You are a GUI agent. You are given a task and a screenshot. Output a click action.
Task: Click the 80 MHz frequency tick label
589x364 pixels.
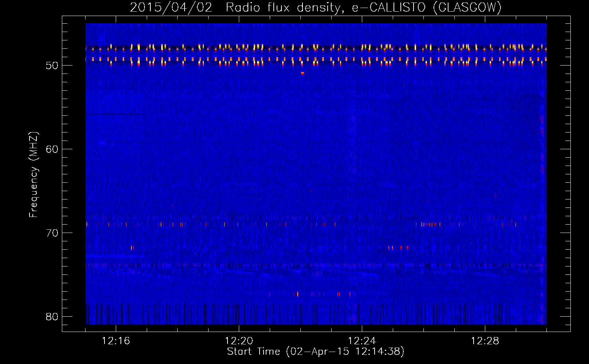coord(52,317)
